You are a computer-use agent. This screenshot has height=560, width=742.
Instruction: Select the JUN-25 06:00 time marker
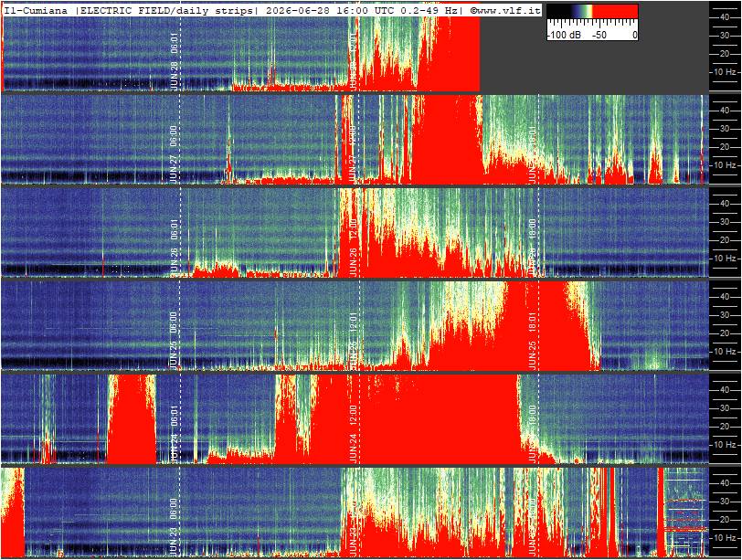tap(174, 341)
